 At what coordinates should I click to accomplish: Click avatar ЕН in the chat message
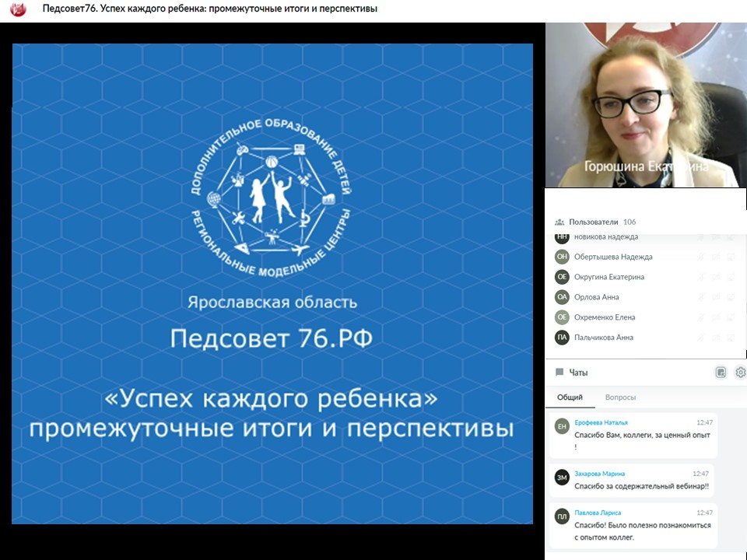(x=562, y=427)
